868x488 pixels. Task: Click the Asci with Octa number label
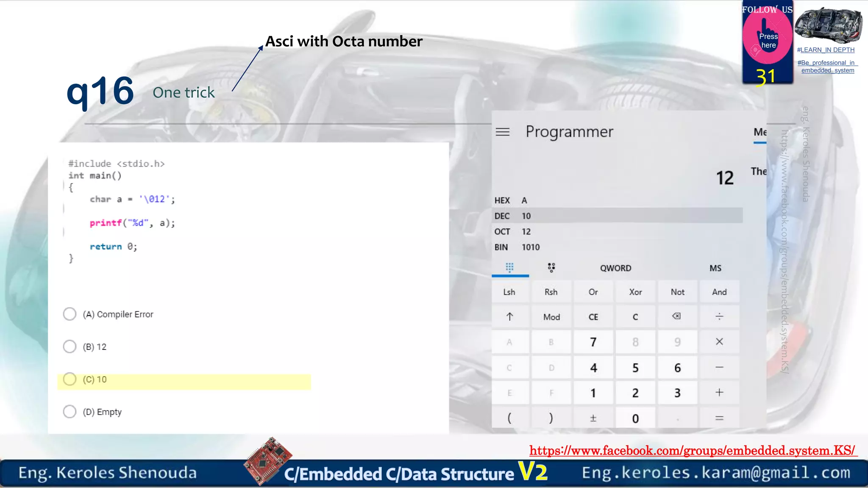[344, 41]
